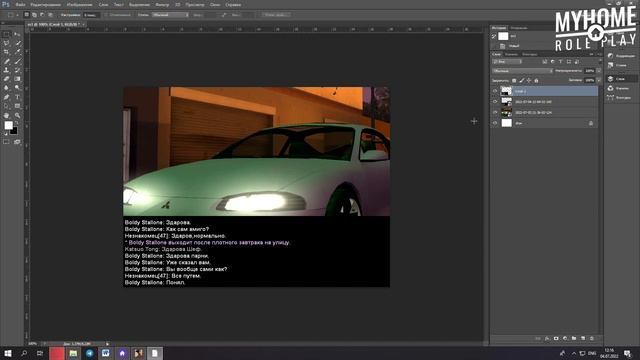The height and width of the screenshot is (360, 640).
Task: Toggle lock all for the layer
Action: (536, 80)
